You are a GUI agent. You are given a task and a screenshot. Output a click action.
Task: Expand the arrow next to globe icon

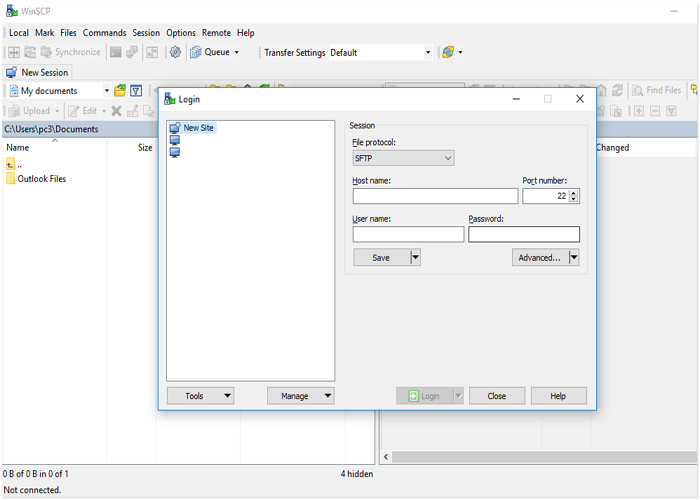[x=460, y=52]
